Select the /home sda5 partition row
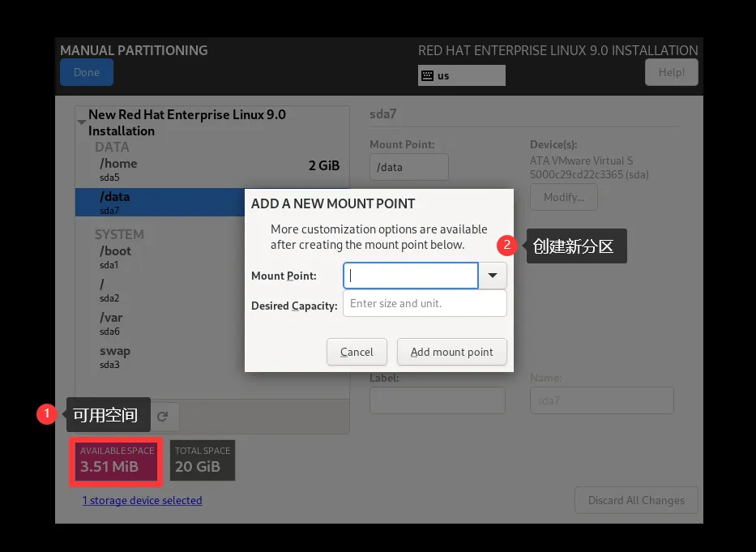Screen dimensions: 756x552 click(x=212, y=170)
